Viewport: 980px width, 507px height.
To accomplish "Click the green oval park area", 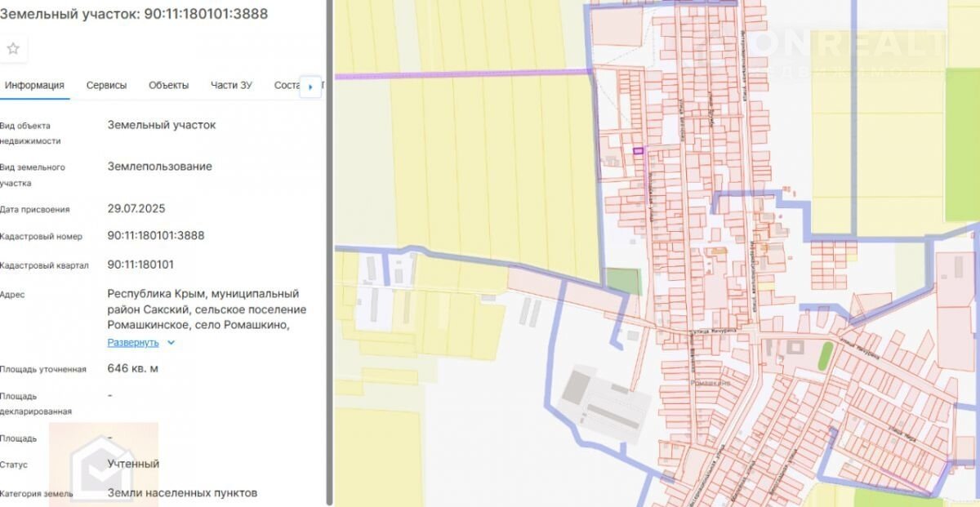I will click(825, 357).
